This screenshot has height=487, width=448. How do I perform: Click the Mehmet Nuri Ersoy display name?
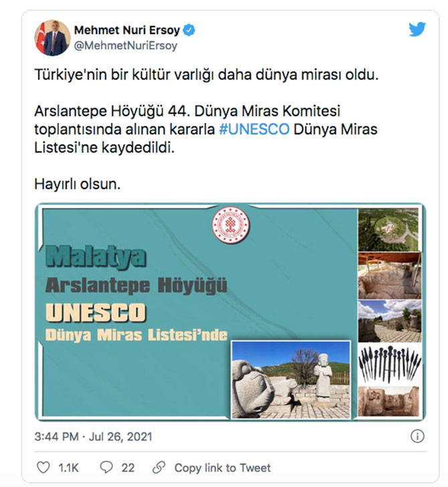127,30
